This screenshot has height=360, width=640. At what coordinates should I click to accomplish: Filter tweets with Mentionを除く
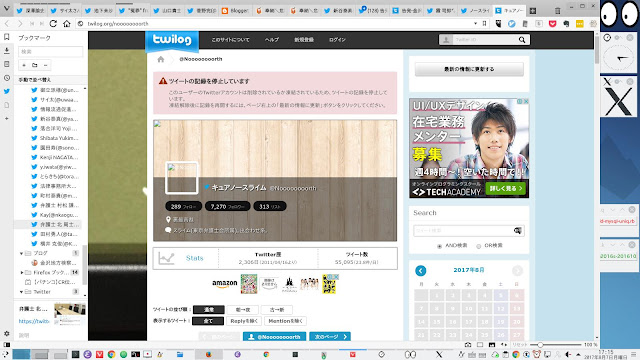pyautogui.click(x=285, y=321)
